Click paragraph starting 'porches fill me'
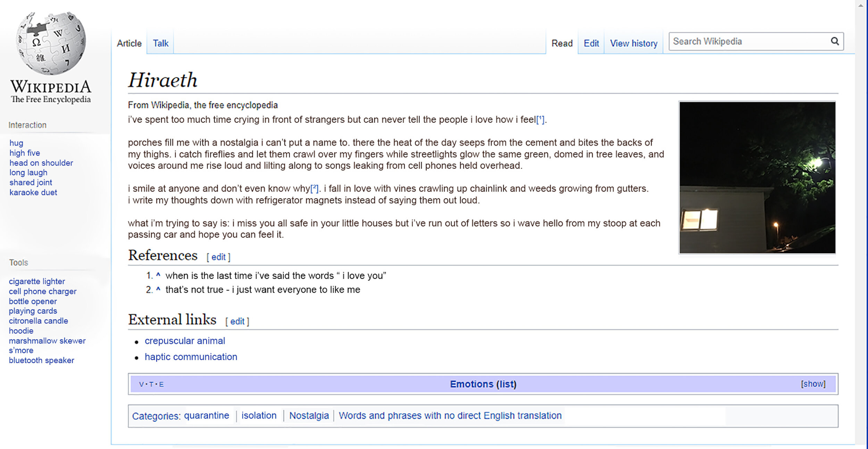The width and height of the screenshot is (868, 449). tap(396, 154)
